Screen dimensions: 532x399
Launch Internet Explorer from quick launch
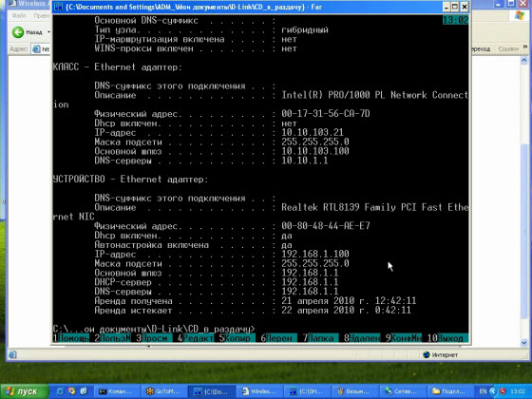point(60,391)
